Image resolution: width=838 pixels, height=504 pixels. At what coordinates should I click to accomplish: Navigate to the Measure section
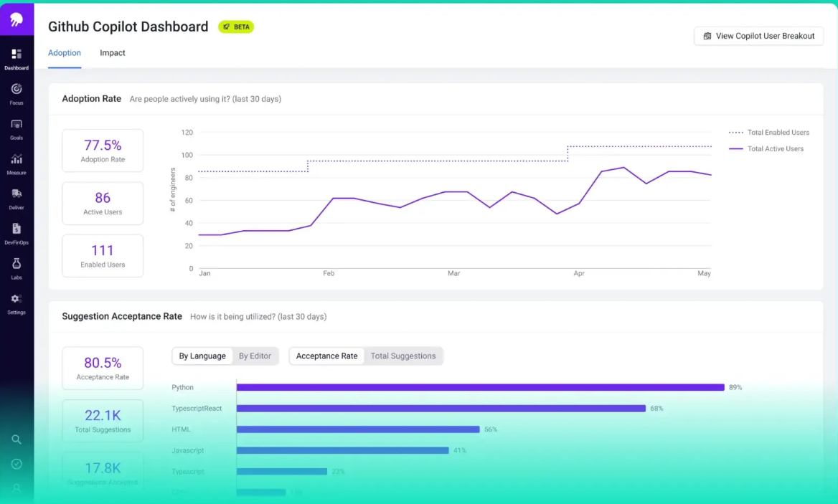pyautogui.click(x=16, y=163)
